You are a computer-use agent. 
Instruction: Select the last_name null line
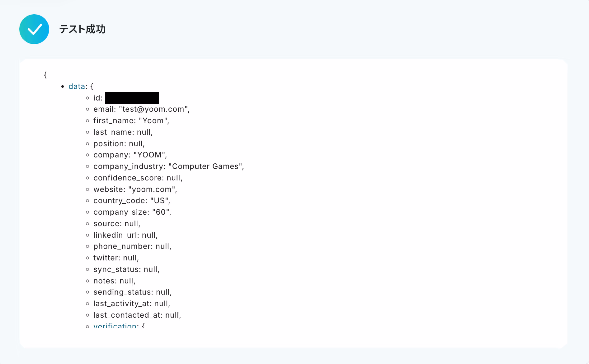click(123, 132)
